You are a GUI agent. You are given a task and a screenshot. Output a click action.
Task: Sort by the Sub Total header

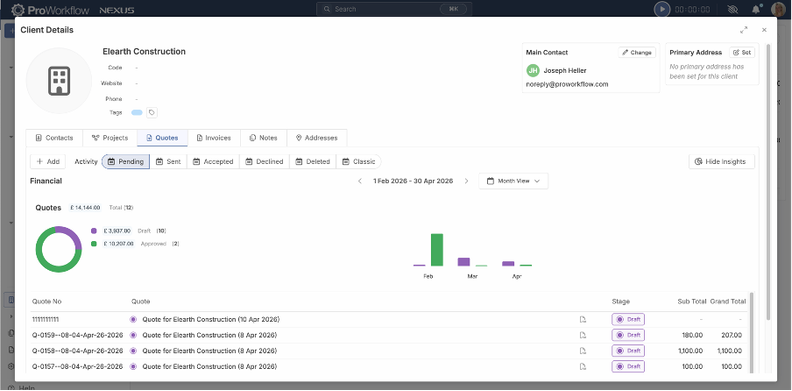click(691, 302)
